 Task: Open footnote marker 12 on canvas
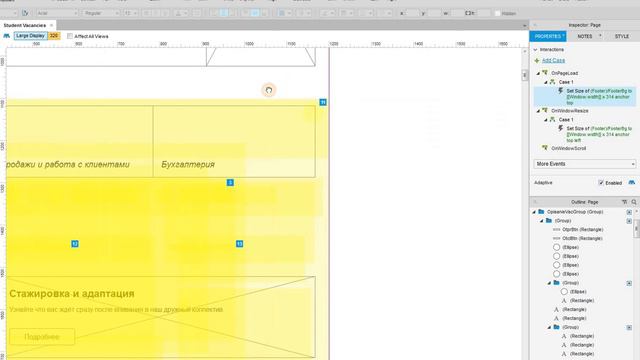pyautogui.click(x=75, y=244)
